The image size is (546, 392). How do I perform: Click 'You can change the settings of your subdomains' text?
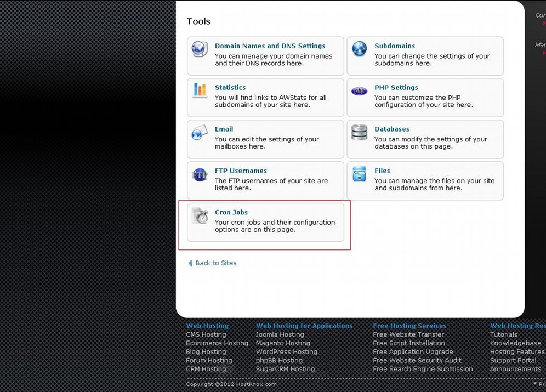click(432, 60)
